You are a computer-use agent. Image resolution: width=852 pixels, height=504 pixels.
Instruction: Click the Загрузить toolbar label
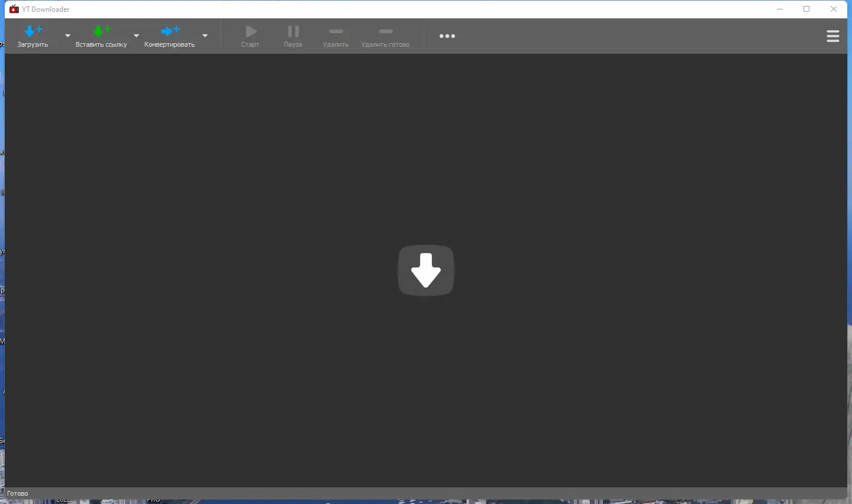(x=33, y=44)
